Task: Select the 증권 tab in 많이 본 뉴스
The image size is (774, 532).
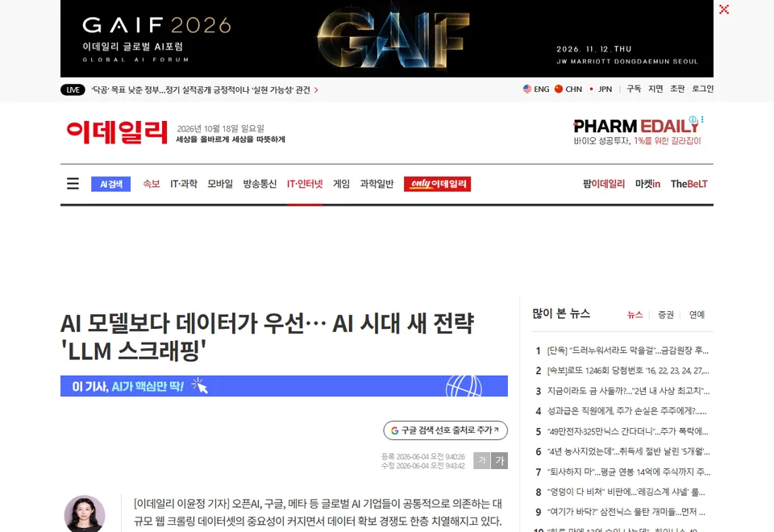Action: point(666,315)
